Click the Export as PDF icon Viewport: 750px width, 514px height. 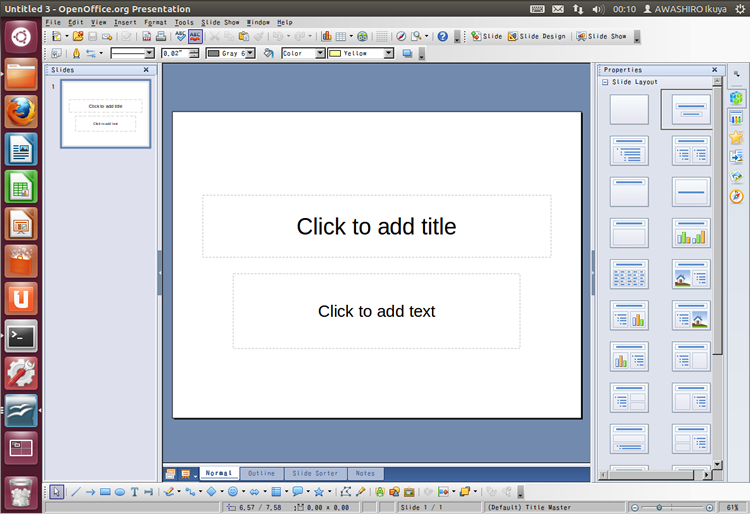coord(146,36)
